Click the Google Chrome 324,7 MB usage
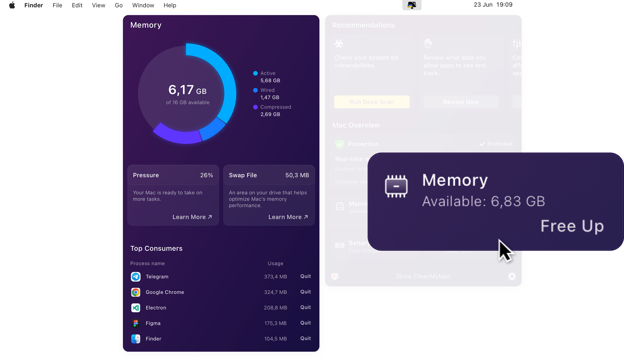The height and width of the screenshot is (364, 624). pos(275,292)
